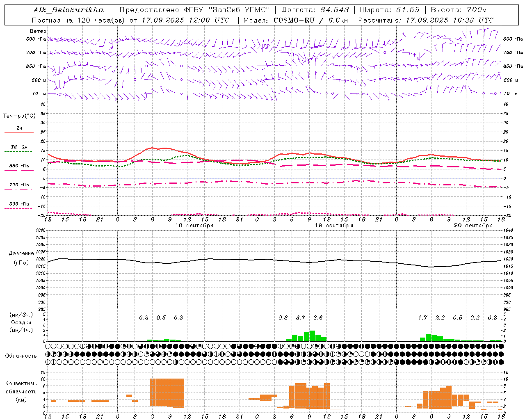Select the model label 'COSMO-RU / 6.6км'
The width and height of the screenshot is (525, 420).
tap(311, 20)
